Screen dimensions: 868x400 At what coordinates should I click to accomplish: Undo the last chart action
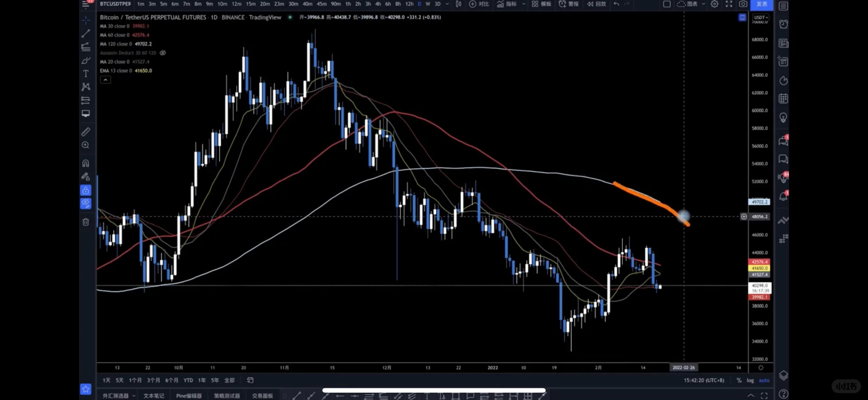616,4
